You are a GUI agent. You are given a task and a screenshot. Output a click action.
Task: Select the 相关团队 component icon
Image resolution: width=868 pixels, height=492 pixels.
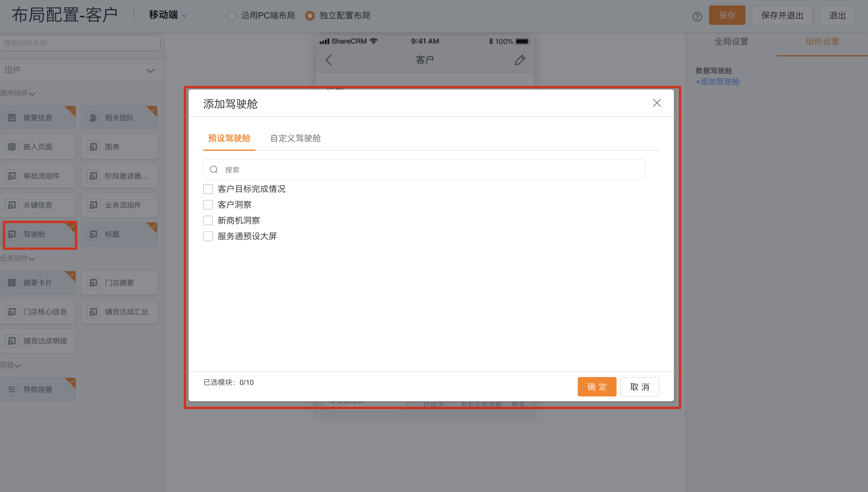click(x=93, y=118)
